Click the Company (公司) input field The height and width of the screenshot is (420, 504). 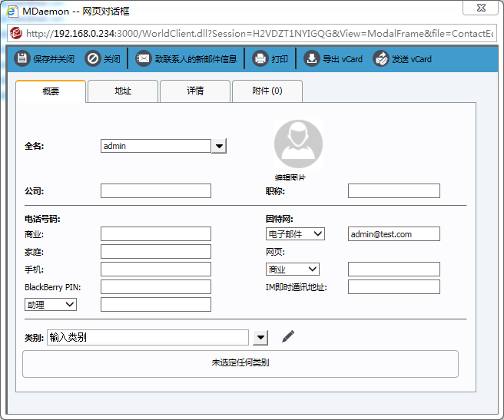(155, 191)
